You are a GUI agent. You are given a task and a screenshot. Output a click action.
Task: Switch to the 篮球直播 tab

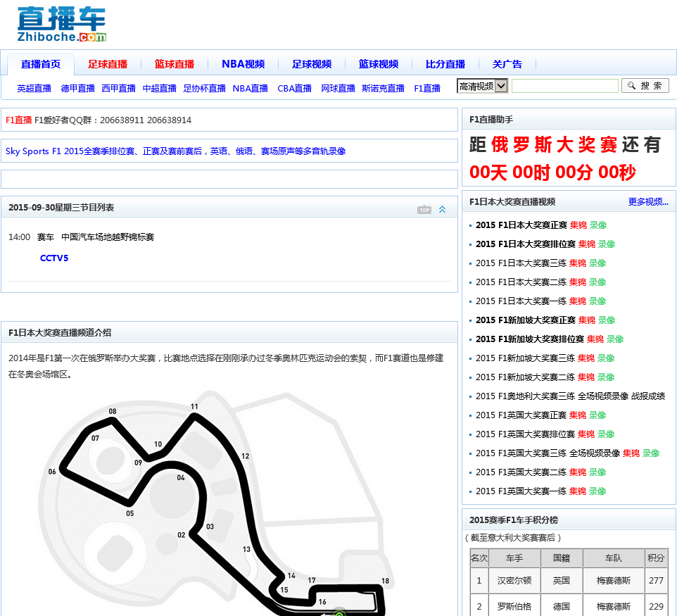pyautogui.click(x=175, y=64)
